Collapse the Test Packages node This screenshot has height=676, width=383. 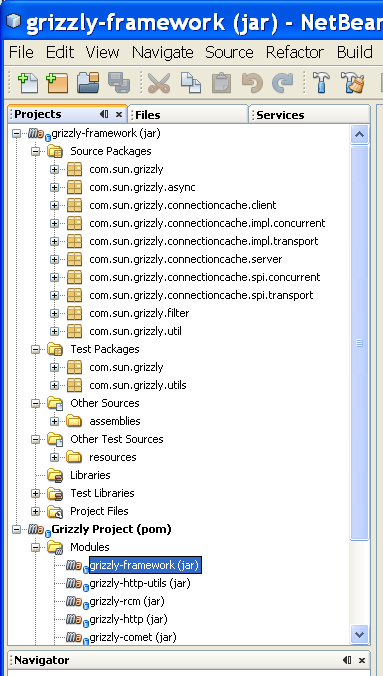point(35,349)
